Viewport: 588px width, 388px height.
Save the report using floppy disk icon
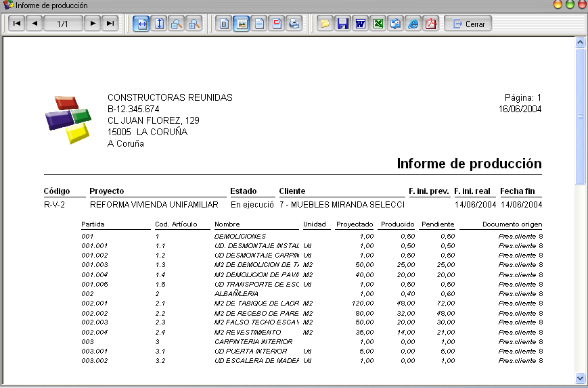tap(343, 24)
